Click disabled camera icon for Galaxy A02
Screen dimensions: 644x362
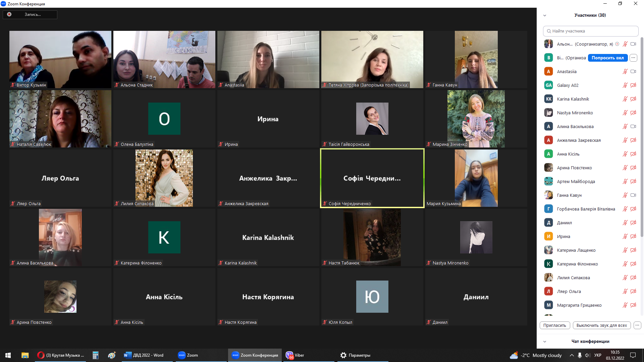633,85
